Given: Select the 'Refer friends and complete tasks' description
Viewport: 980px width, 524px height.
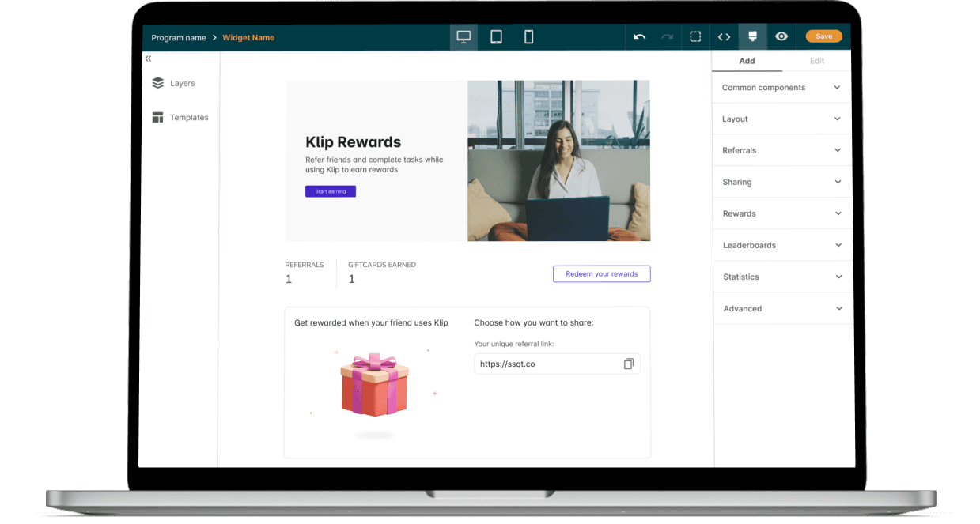Looking at the screenshot, I should 374,164.
